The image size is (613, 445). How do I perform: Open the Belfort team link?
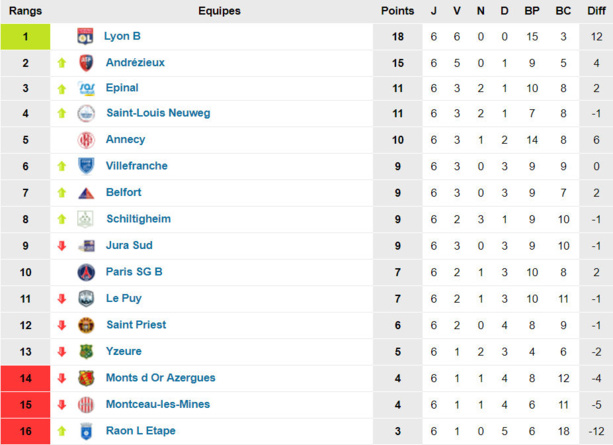point(124,192)
